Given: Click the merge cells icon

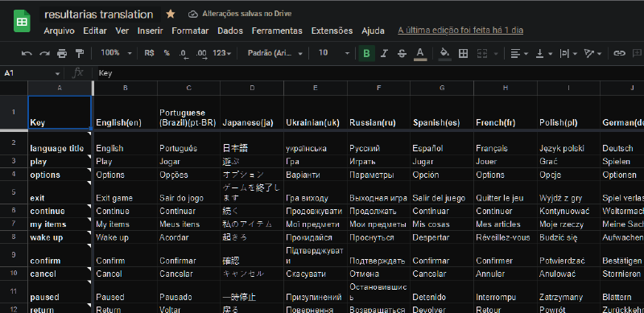Looking at the screenshot, I should (482, 53).
